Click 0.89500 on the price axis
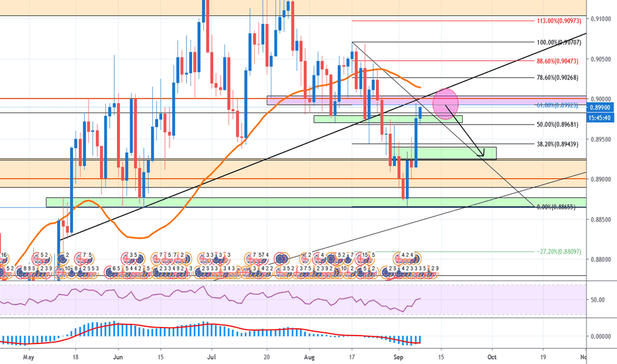 600,139
